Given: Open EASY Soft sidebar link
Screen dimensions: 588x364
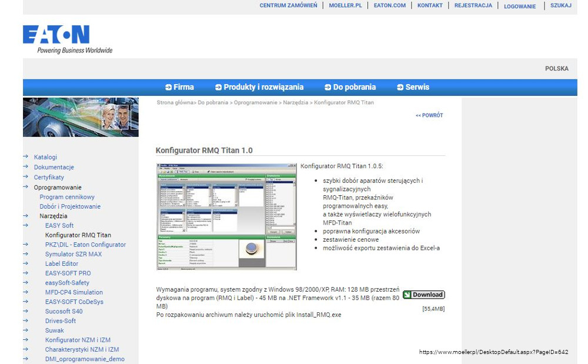Looking at the screenshot, I should pyautogui.click(x=59, y=225).
